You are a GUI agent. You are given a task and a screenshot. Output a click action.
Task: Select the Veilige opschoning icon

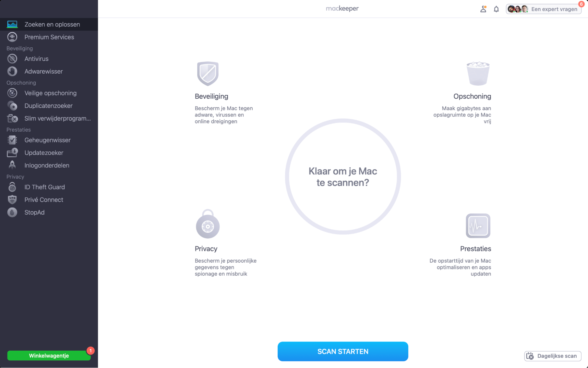pos(12,93)
